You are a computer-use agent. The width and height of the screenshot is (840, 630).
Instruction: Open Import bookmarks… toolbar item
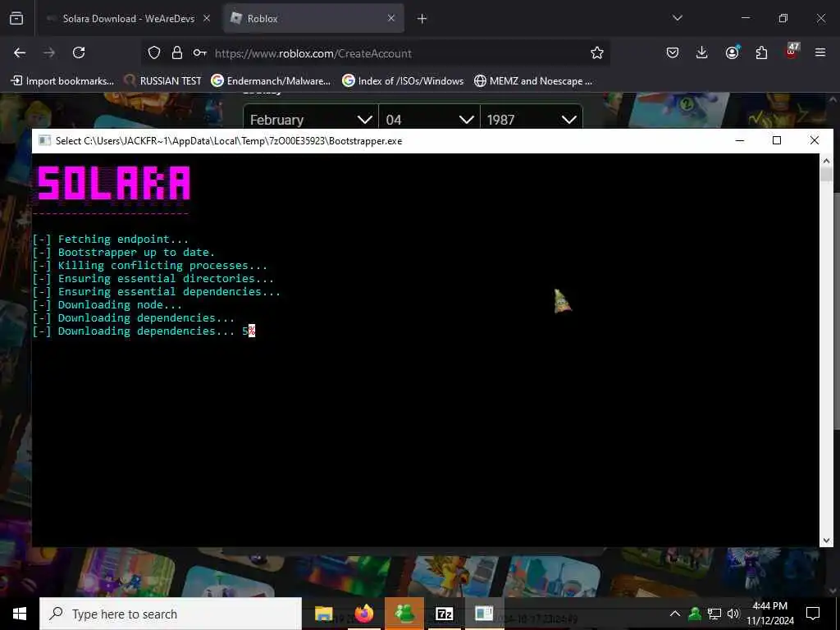(x=62, y=81)
